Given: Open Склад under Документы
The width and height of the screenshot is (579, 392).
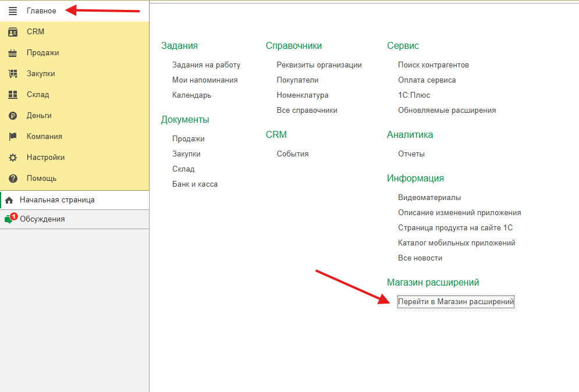Looking at the screenshot, I should tap(183, 169).
